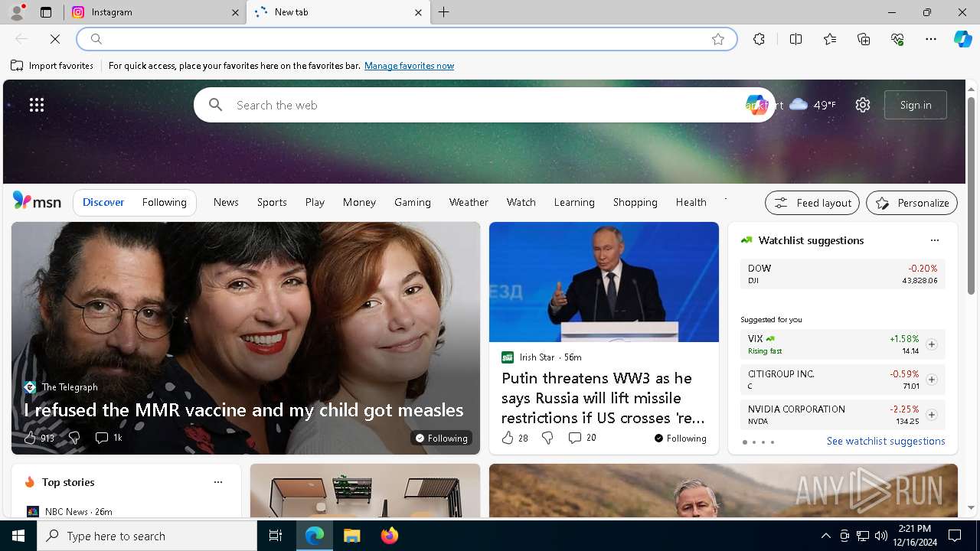Toggle Following on The Telegraph card
This screenshot has width=980, height=551.
click(442, 439)
